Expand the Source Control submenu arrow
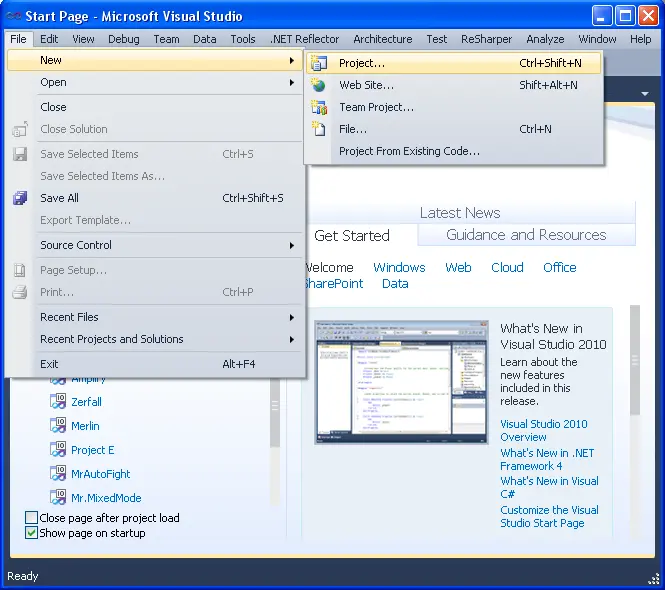 [292, 246]
